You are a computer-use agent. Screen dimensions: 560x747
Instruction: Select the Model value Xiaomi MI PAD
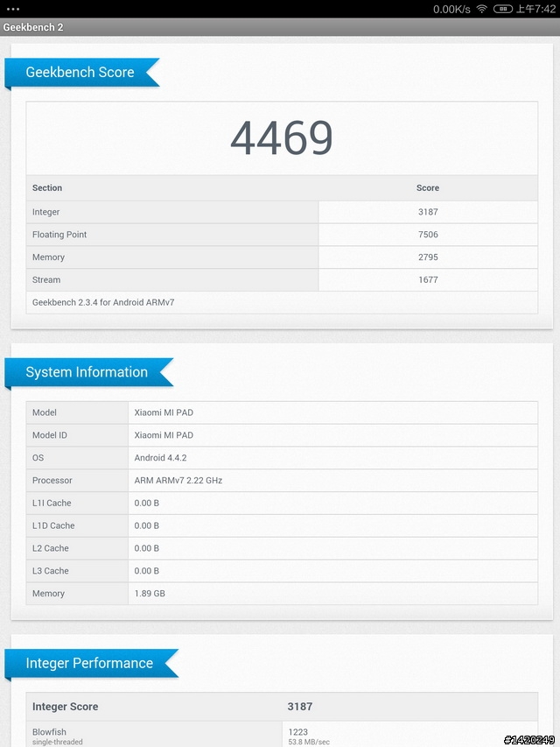tap(164, 412)
